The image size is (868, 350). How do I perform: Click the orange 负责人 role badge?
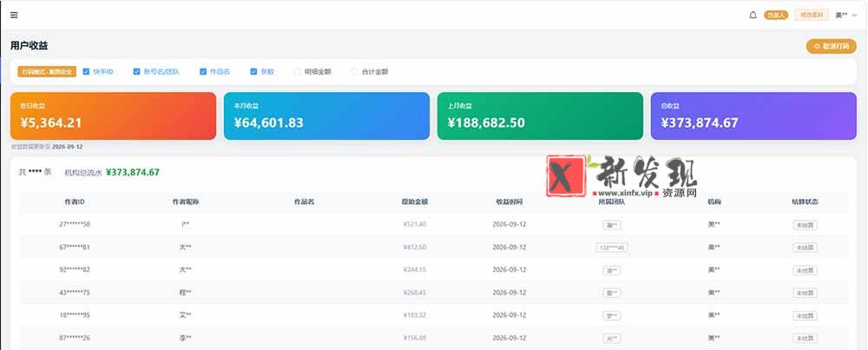775,15
